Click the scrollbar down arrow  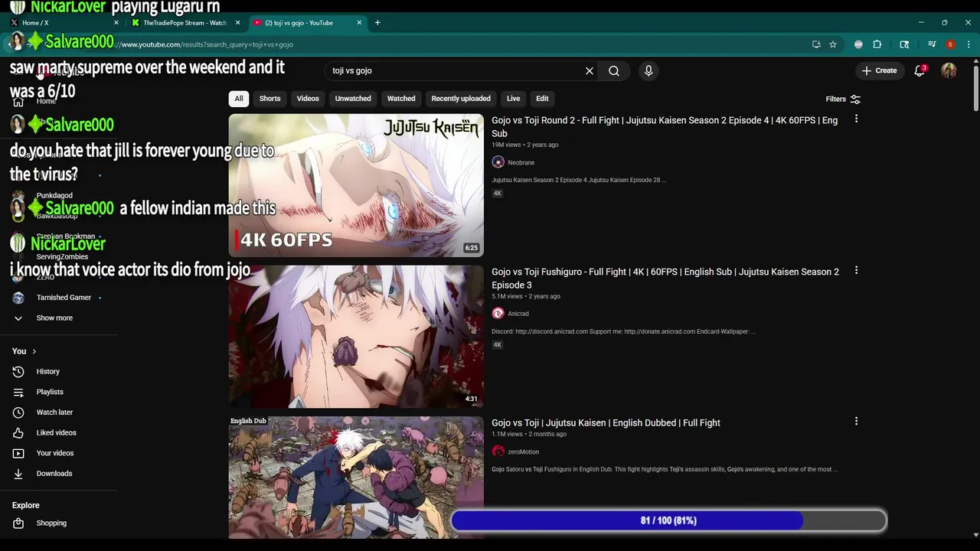pos(975,535)
